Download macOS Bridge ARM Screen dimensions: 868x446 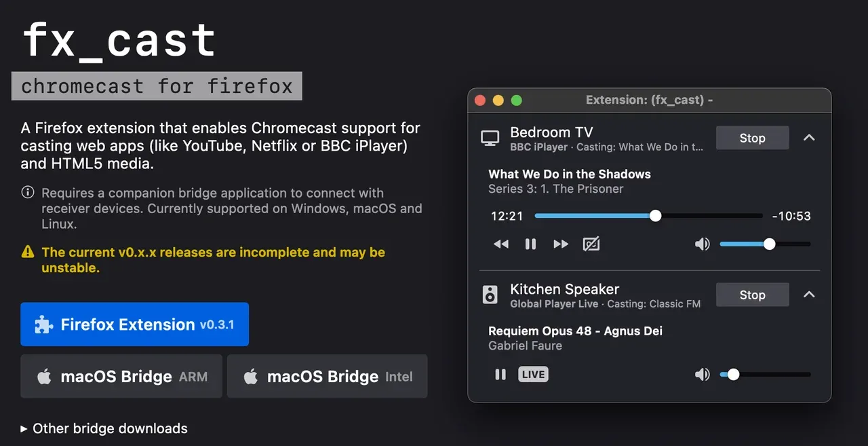121,376
